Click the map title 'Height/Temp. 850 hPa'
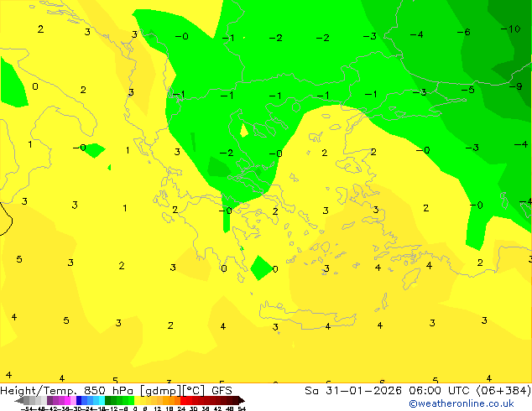 66,390
